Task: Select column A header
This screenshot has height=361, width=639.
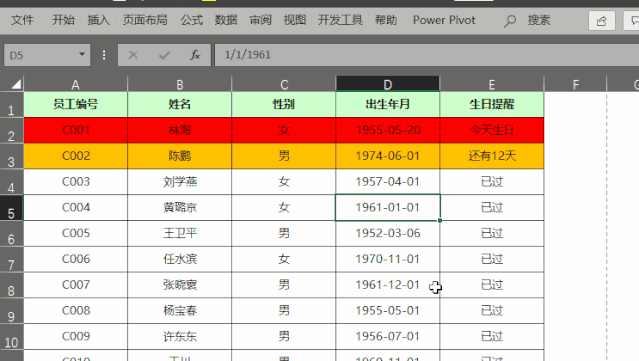Action: (75, 84)
